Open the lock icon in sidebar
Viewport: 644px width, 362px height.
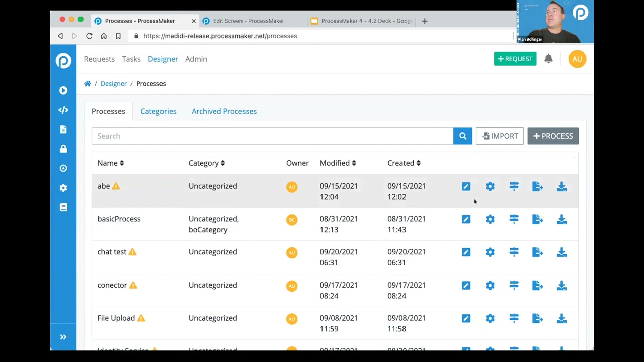(x=63, y=149)
